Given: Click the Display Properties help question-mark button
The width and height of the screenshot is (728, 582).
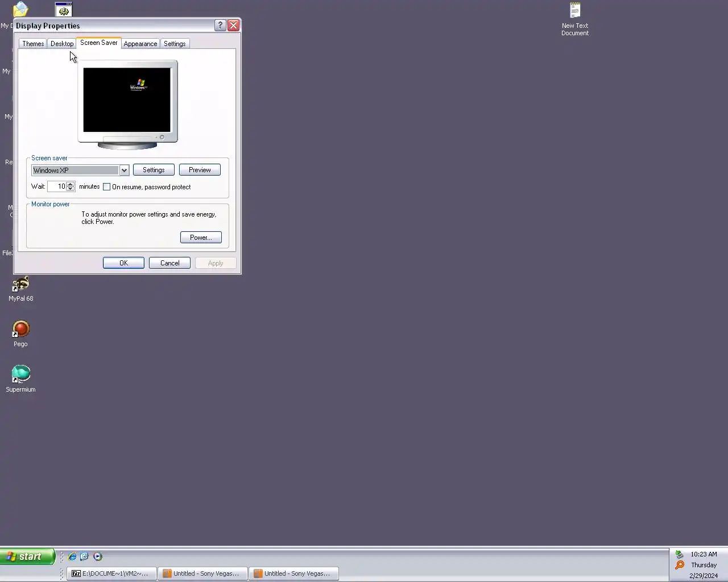Looking at the screenshot, I should [x=220, y=26].
